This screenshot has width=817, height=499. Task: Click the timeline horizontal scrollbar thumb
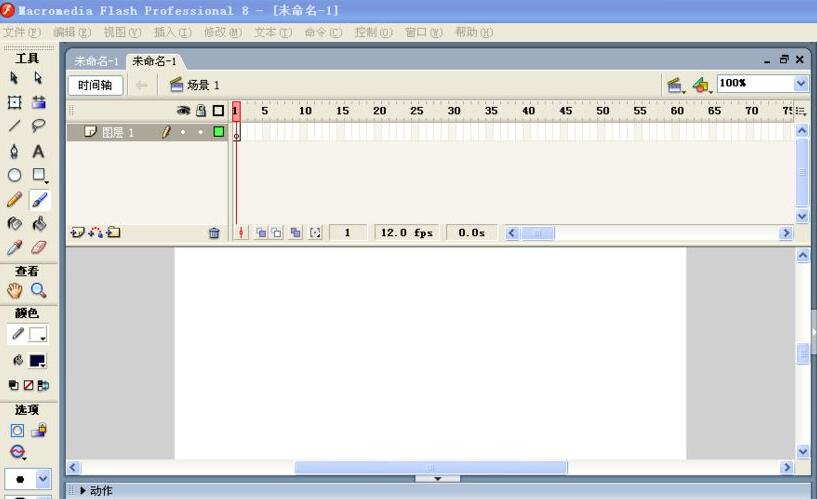pyautogui.click(x=537, y=233)
